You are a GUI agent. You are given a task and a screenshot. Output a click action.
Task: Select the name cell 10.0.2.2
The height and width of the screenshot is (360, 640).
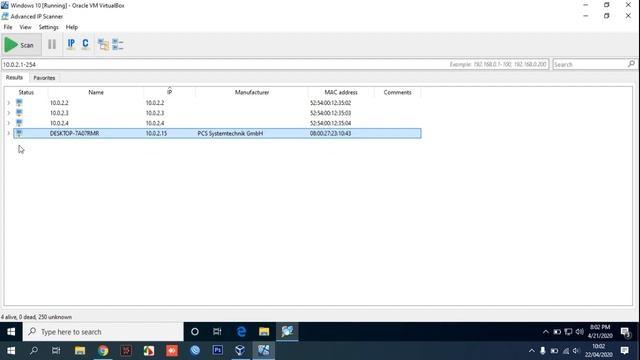coord(59,103)
